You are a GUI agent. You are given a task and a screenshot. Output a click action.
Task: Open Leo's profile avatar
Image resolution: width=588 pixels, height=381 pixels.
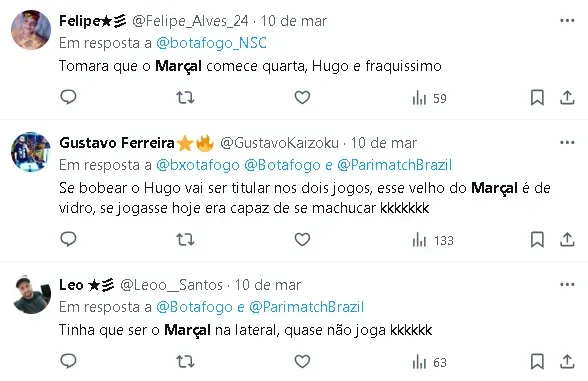pos(31,294)
